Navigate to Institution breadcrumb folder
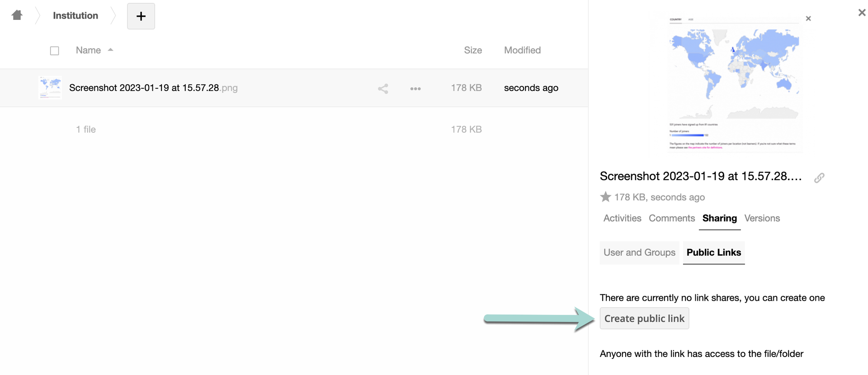 coord(75,15)
